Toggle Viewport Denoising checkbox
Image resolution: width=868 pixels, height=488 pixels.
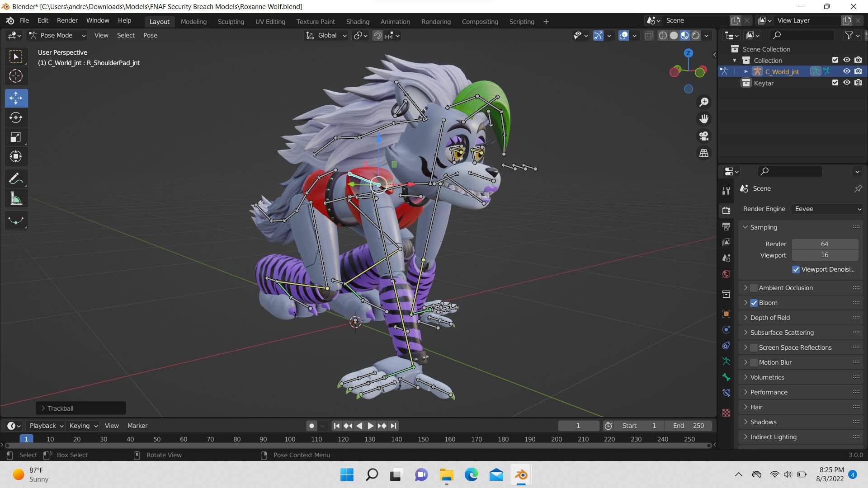coord(796,269)
